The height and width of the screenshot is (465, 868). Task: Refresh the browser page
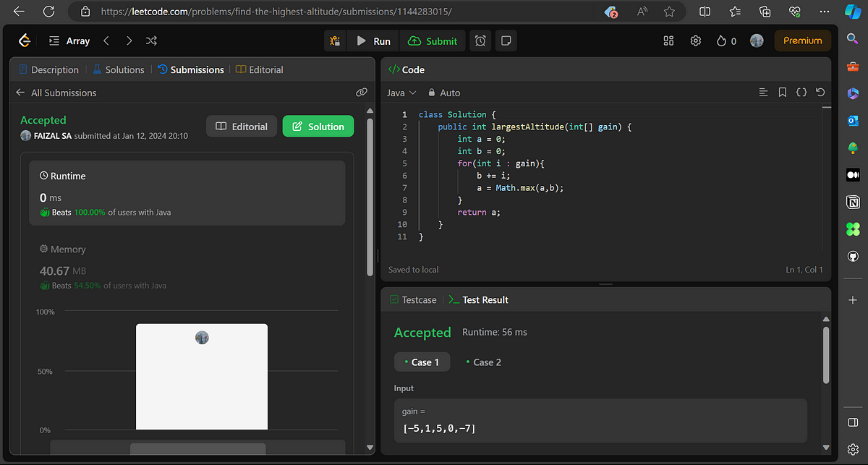pos(48,12)
